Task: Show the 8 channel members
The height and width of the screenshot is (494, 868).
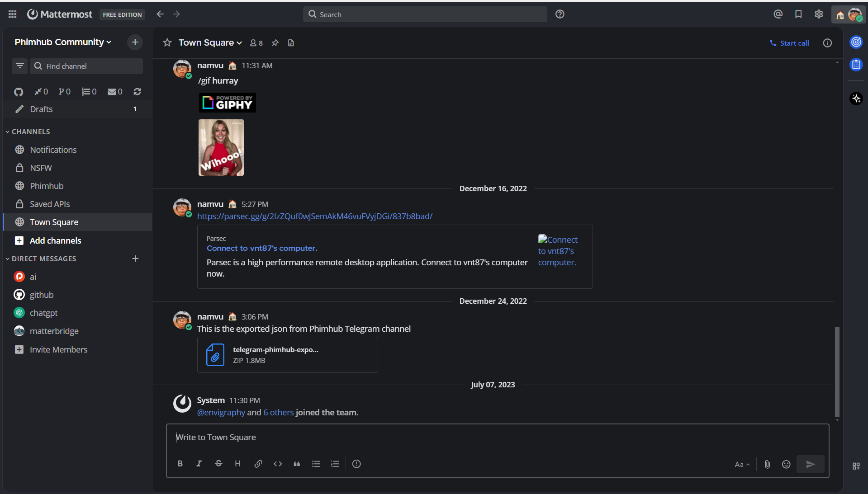Action: pyautogui.click(x=256, y=43)
